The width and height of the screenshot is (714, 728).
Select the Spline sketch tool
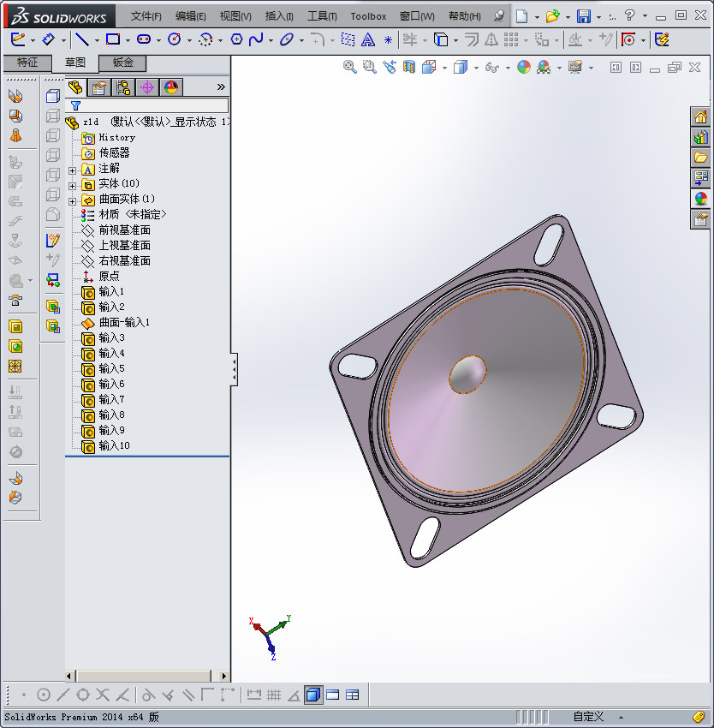point(254,39)
